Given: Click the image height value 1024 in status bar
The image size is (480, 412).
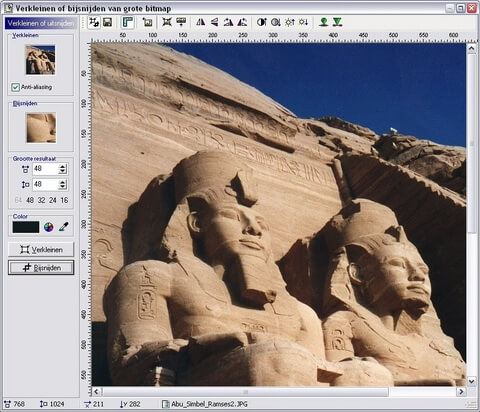Looking at the screenshot, I should [57, 404].
